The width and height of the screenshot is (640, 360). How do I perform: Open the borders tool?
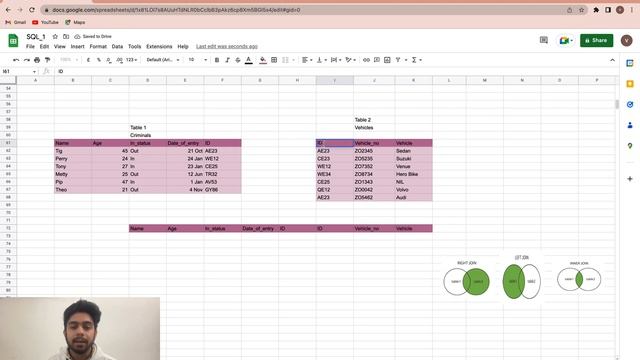pos(274,60)
